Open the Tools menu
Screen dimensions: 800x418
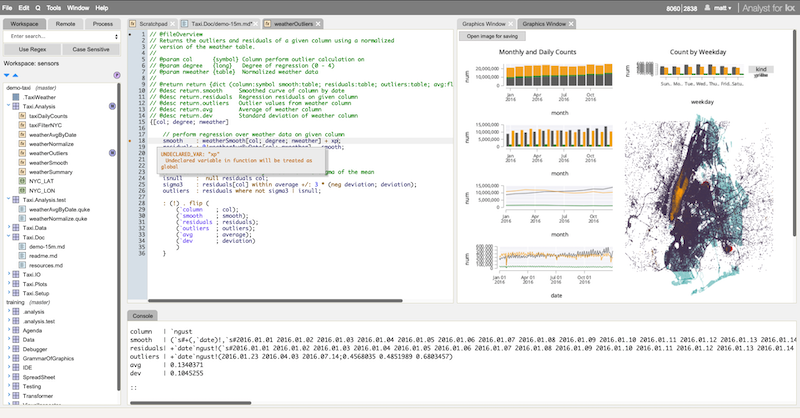[x=54, y=8]
